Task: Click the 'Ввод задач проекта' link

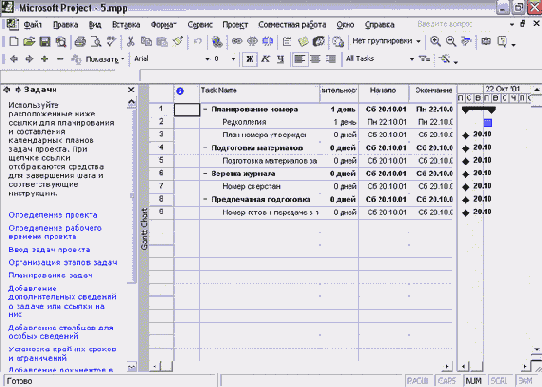Action: tap(49, 249)
